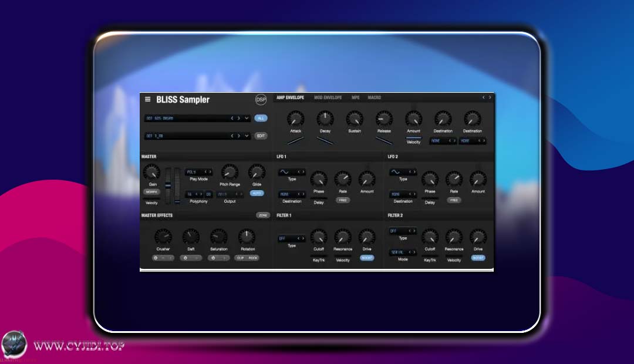Click the next arrow on the first preset bar
The image size is (634, 364).
(238, 118)
